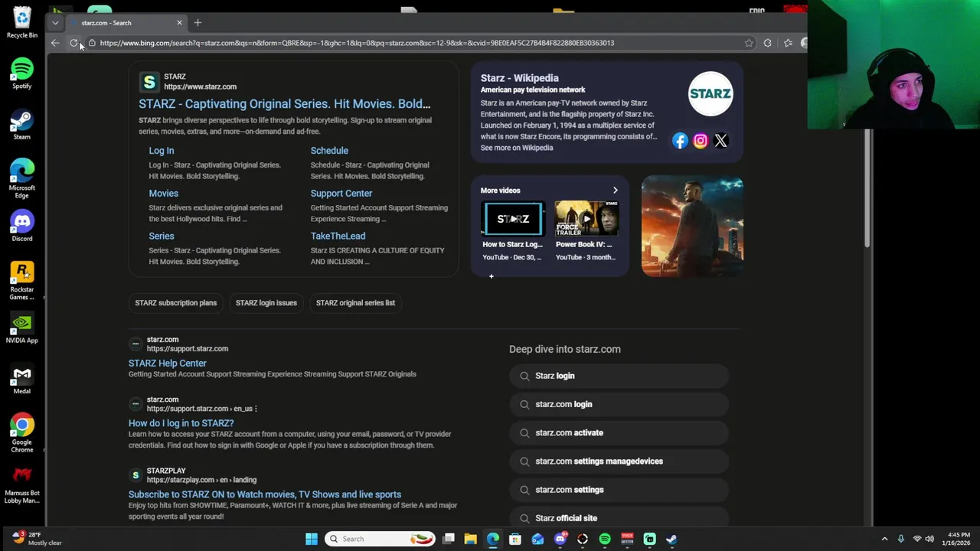Play the Power Book IV trailer thumbnail

(x=587, y=219)
